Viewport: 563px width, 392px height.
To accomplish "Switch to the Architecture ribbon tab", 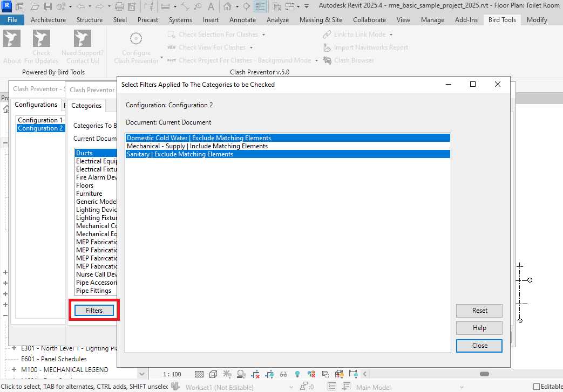I will (48, 20).
